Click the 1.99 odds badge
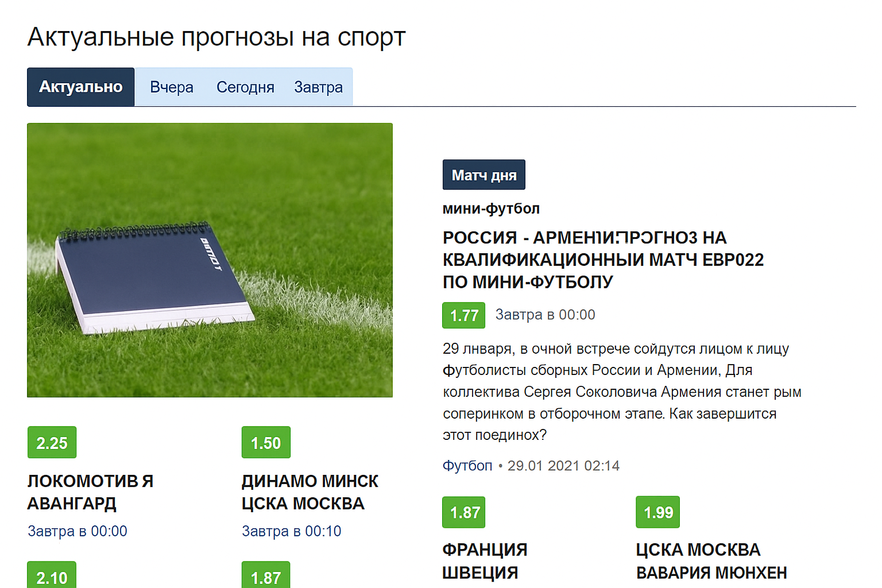This screenshot has width=882, height=588. coord(657,512)
